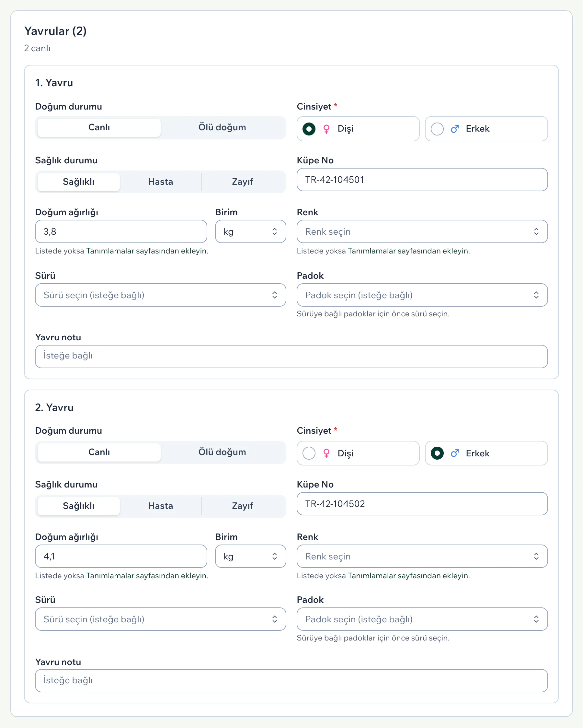Focus Yavru notu field of 2. Yavru

coord(291,681)
